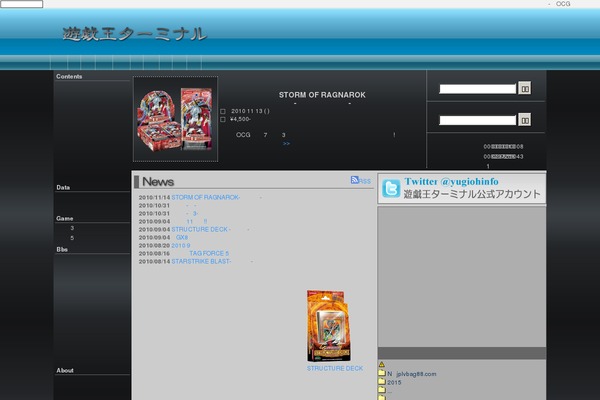
Task: Click the OCG text at page top-right
Action: click(563, 4)
